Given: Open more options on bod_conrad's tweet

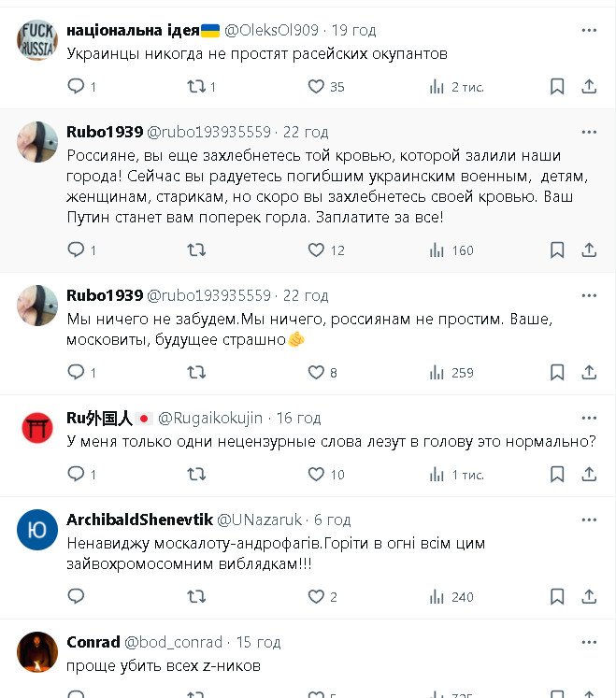Looking at the screenshot, I should pyautogui.click(x=589, y=641).
